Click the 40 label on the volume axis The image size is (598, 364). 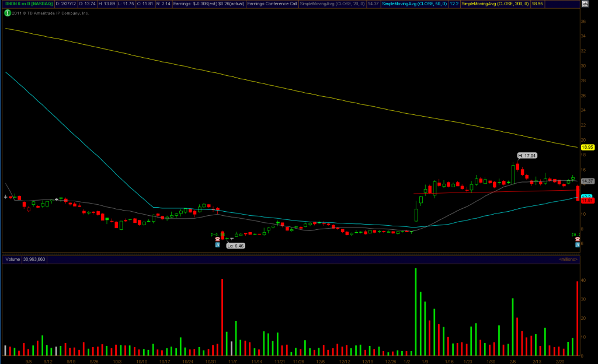click(583, 280)
